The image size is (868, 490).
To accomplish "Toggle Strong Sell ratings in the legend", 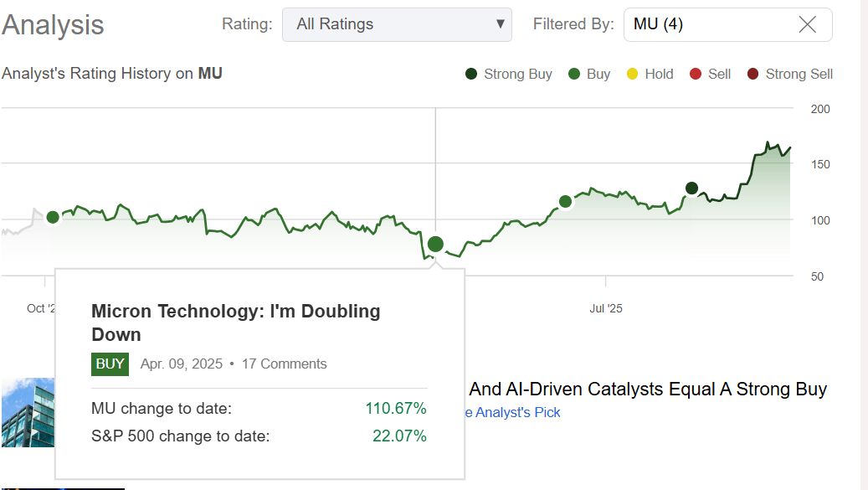I will (x=751, y=74).
